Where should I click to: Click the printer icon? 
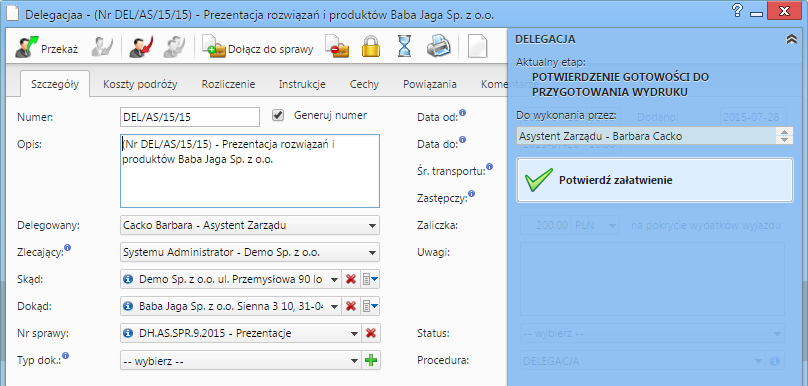[x=439, y=47]
